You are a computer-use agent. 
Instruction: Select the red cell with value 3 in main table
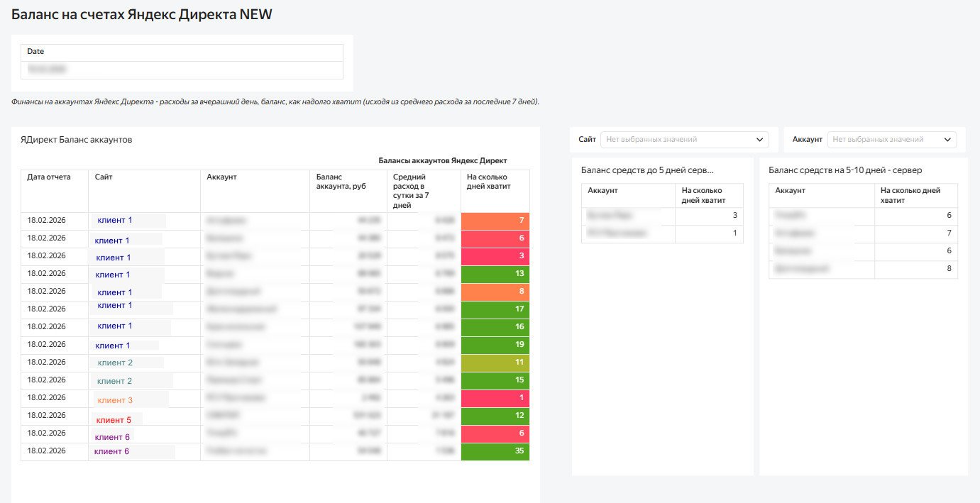pos(495,257)
